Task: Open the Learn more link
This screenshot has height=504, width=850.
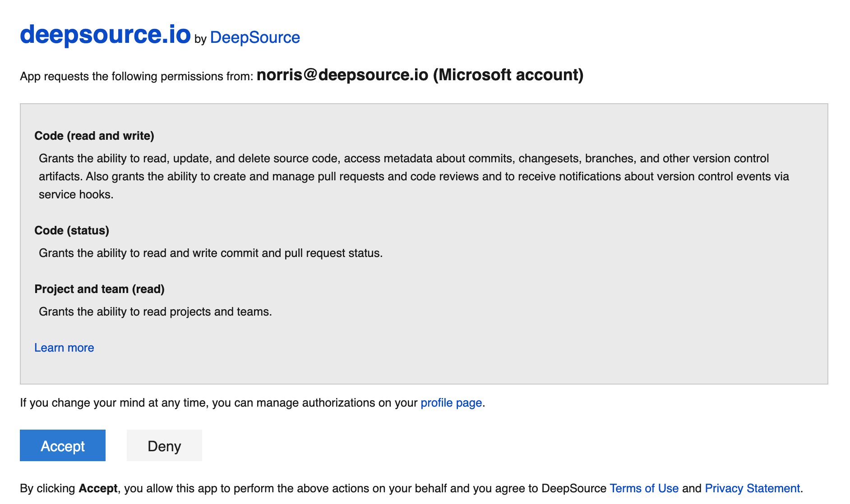Action: 64,348
